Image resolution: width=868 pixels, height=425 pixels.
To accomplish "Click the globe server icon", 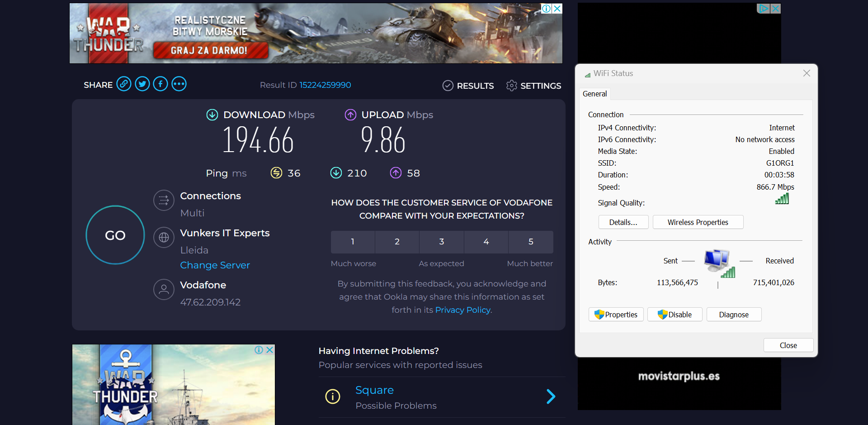I will pyautogui.click(x=164, y=237).
